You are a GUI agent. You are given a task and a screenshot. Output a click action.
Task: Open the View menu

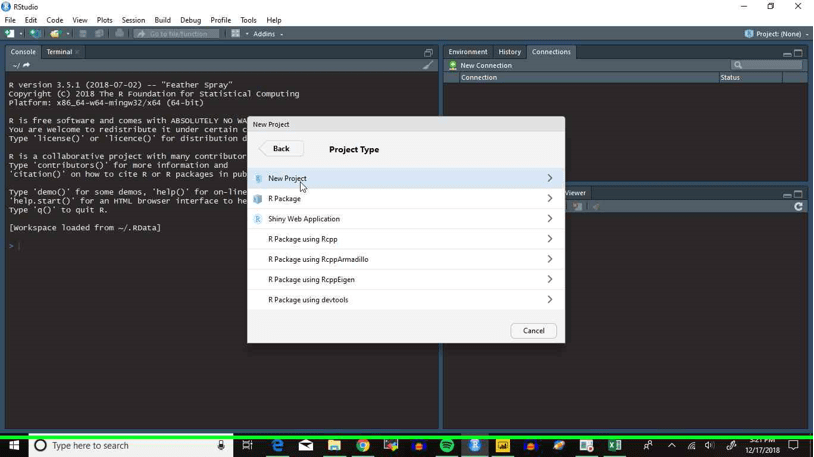(x=79, y=20)
